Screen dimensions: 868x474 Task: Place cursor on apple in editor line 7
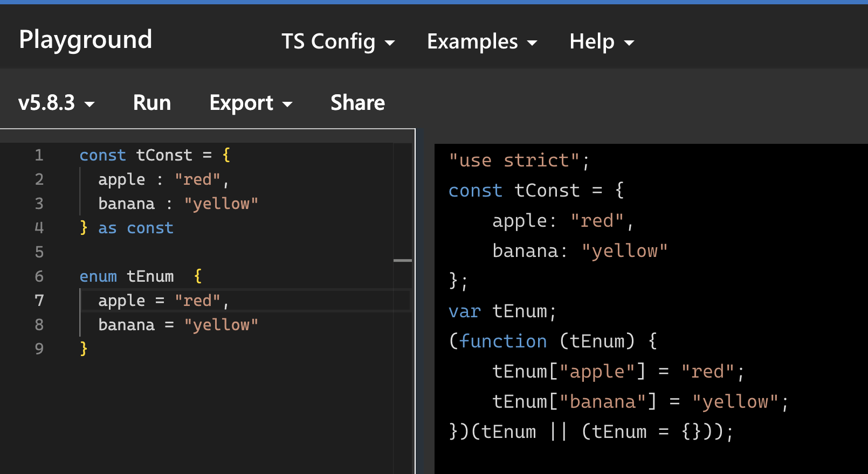(121, 301)
